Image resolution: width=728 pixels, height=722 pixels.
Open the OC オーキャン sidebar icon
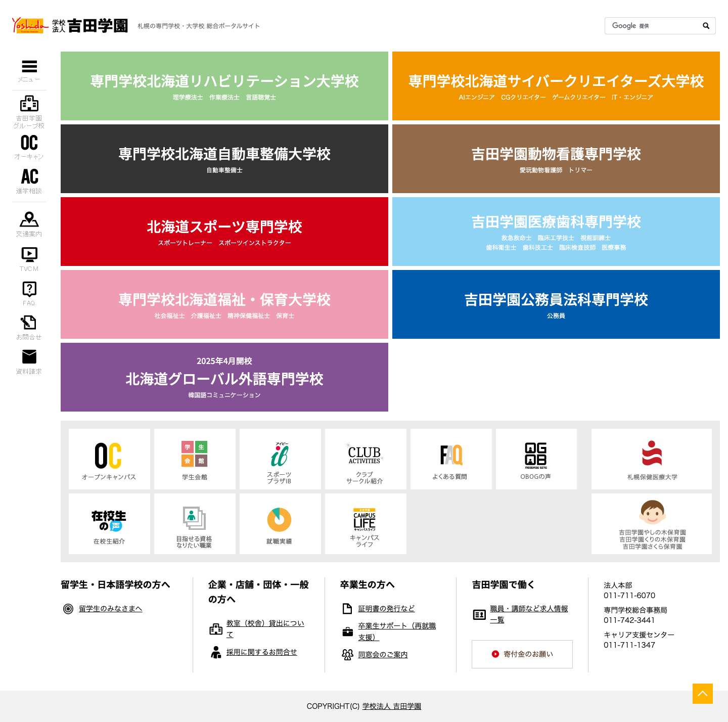[29, 145]
